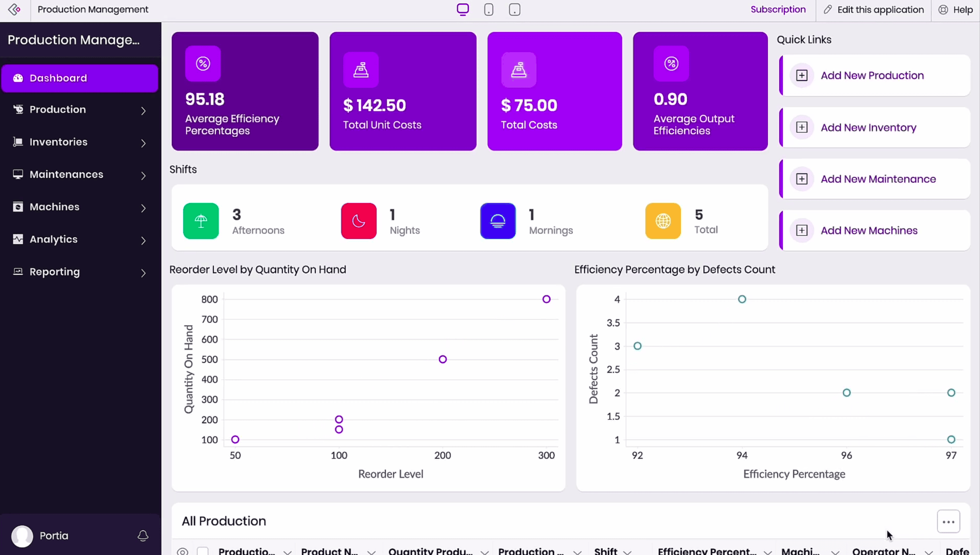Switch to tablet preview icon

pos(514,10)
